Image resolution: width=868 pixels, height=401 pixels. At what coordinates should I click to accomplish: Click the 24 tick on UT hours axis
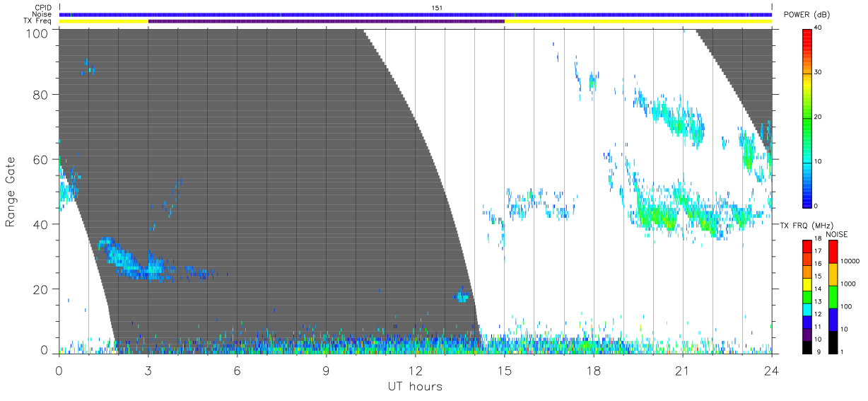click(x=772, y=371)
